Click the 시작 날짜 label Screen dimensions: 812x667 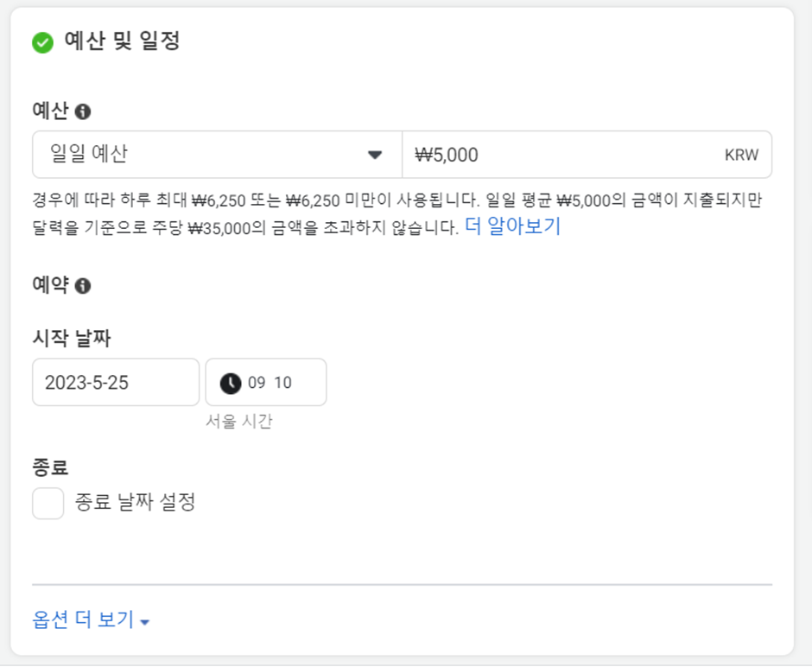72,338
